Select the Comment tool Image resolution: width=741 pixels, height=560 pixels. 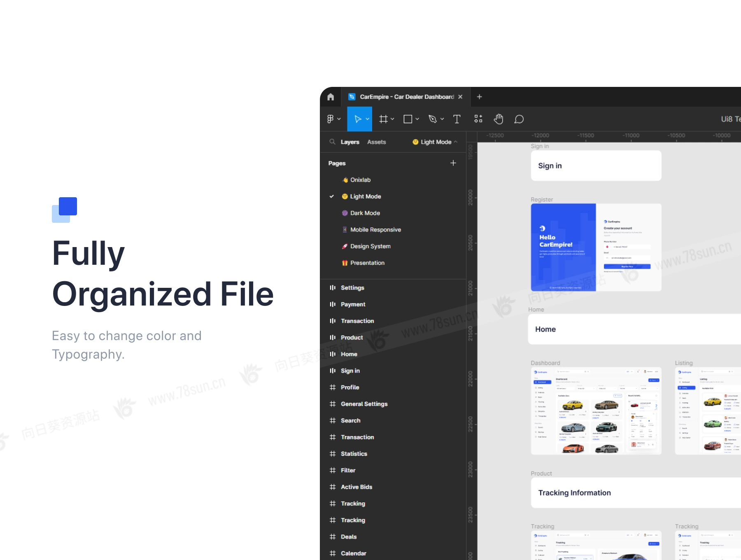point(519,119)
